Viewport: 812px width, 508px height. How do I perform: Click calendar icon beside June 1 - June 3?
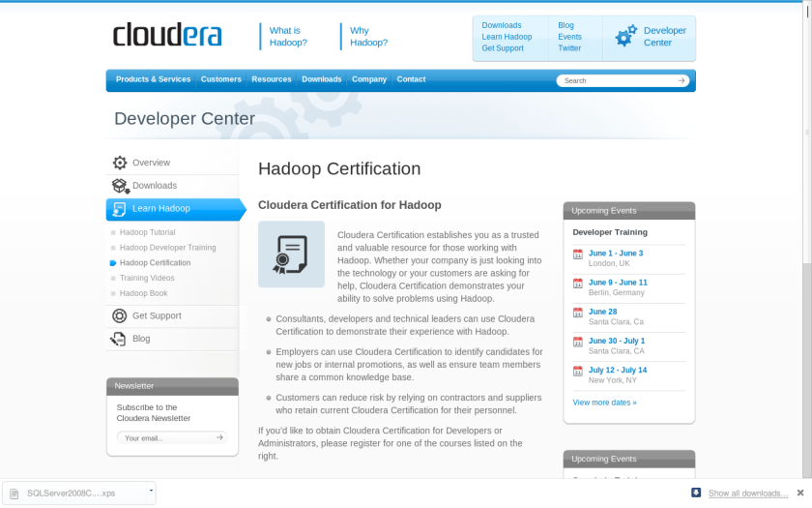click(578, 254)
